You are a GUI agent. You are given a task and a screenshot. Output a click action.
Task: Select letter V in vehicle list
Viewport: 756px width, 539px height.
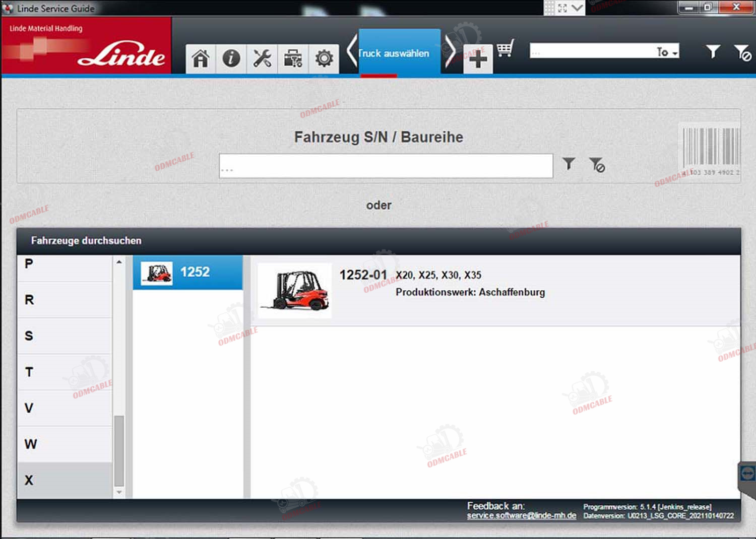[65, 408]
